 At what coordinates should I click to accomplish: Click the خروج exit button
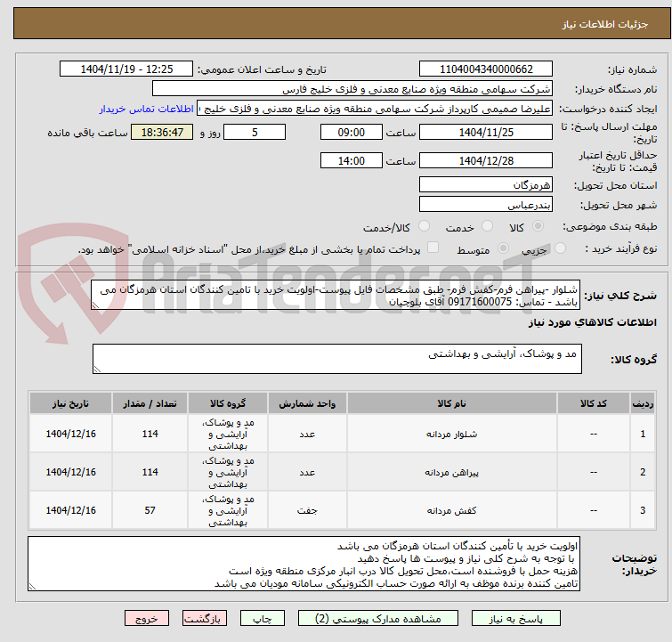(147, 619)
